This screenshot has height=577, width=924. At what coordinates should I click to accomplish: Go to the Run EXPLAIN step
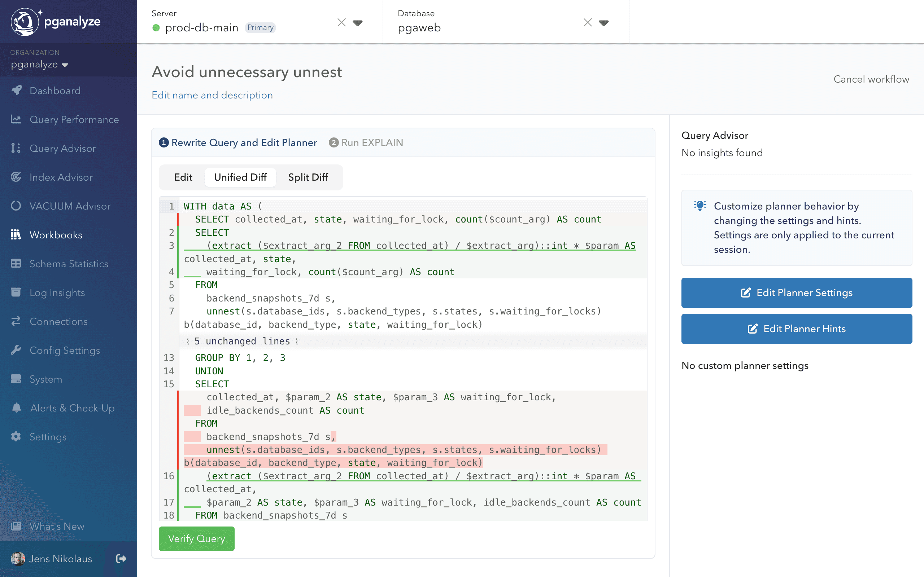(366, 143)
